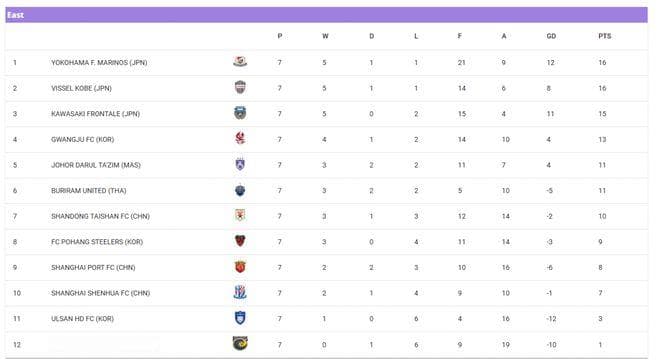Click the PTS column header
The height and width of the screenshot is (361, 660).
[604, 36]
